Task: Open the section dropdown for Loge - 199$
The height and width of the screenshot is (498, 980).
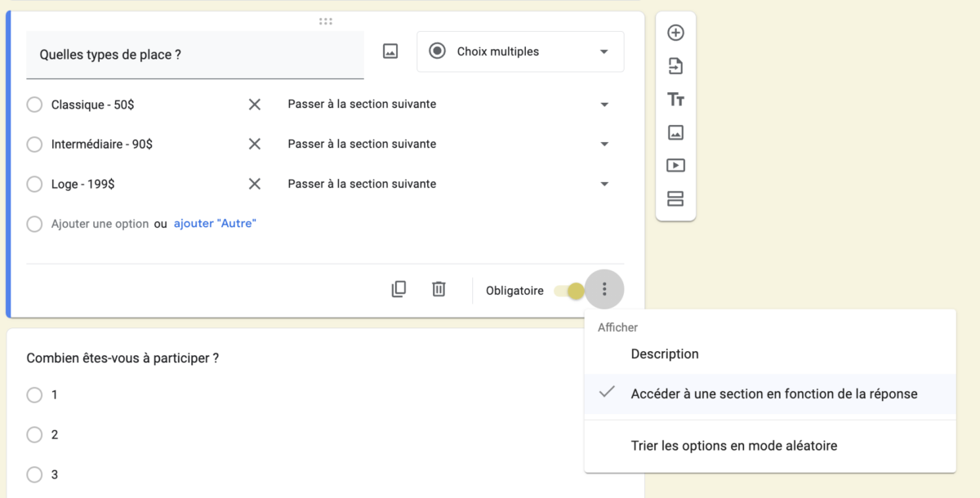Action: [604, 184]
